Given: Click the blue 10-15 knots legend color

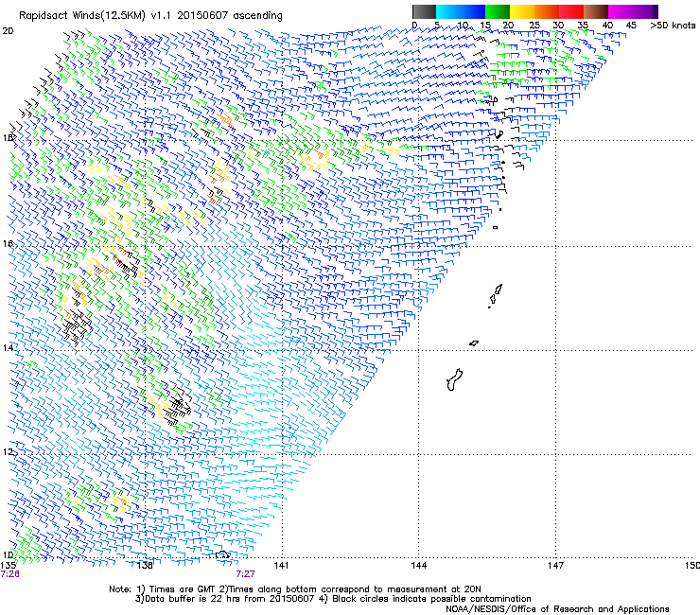Looking at the screenshot, I should [x=473, y=11].
